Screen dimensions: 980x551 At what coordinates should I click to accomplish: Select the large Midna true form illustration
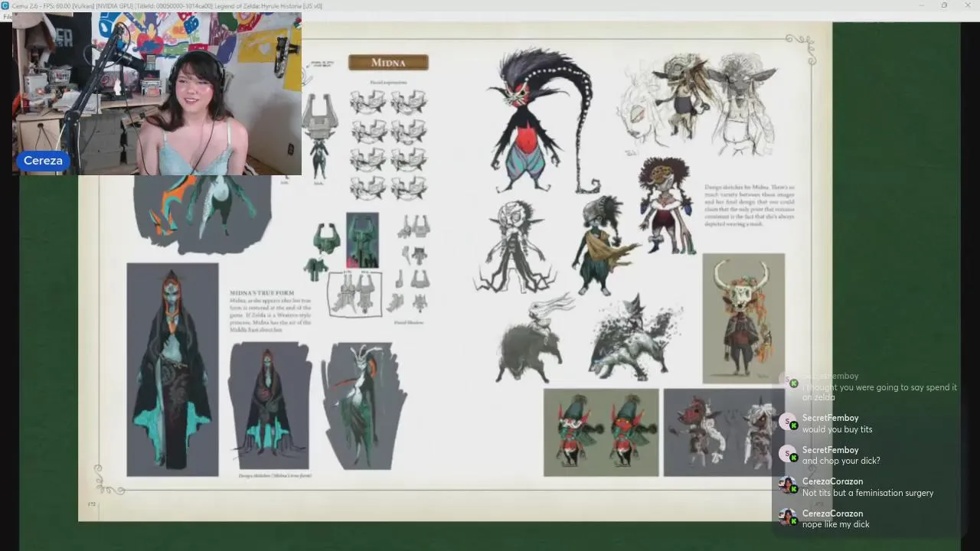click(172, 370)
